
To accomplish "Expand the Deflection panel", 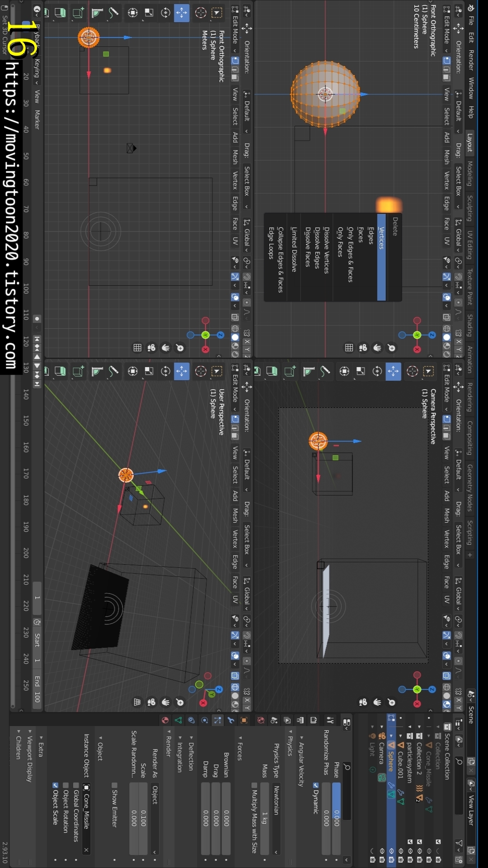I will point(191,753).
